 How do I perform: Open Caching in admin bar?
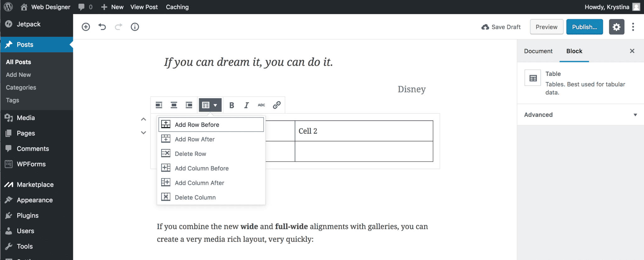pyautogui.click(x=177, y=7)
